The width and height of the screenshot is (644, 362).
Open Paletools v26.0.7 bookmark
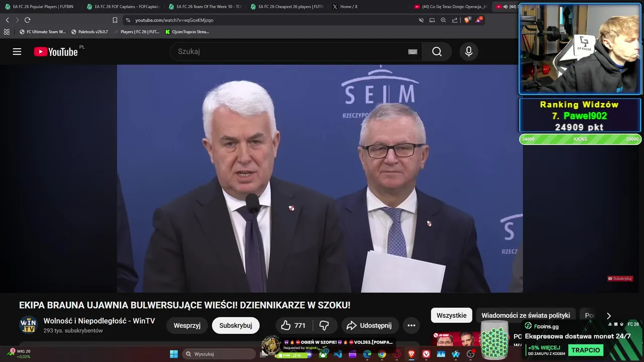pos(90,32)
